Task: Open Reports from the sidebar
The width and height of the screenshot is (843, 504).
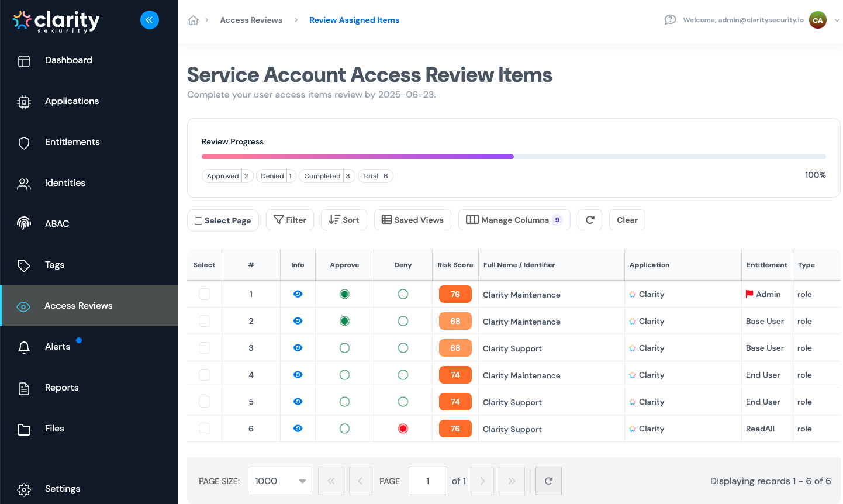Action: click(61, 388)
